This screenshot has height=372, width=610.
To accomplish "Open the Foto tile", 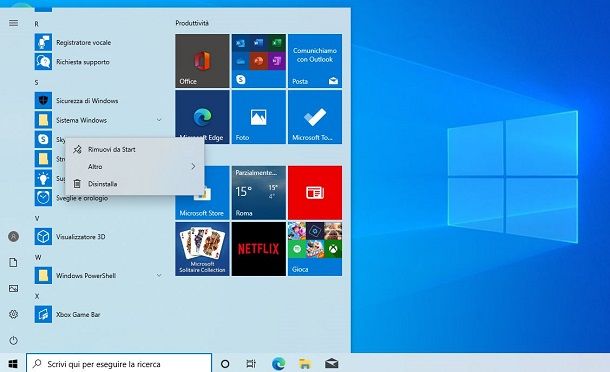I will click(259, 117).
